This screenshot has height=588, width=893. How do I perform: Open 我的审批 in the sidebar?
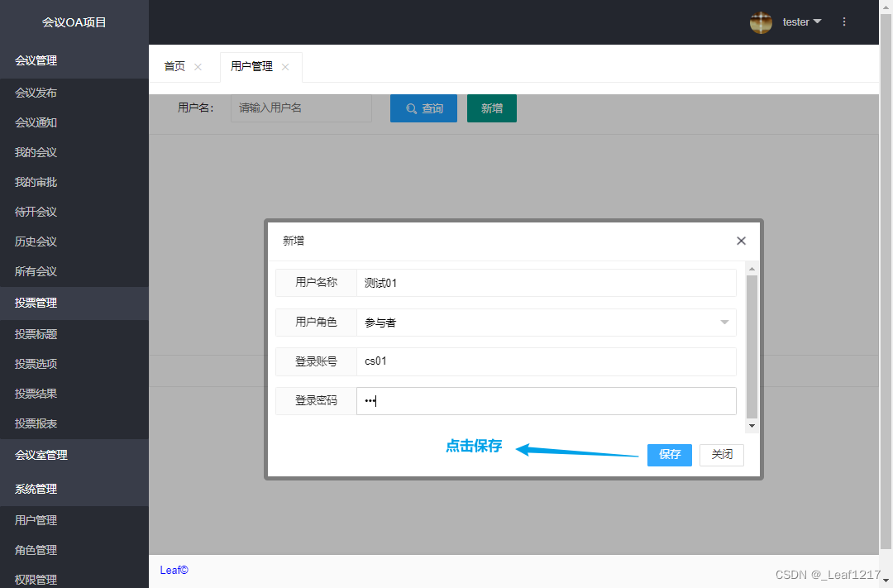pos(74,182)
